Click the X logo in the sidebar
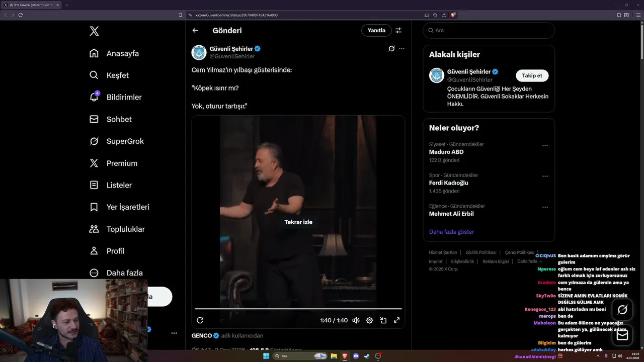This screenshot has width=644, height=362. 94,31
